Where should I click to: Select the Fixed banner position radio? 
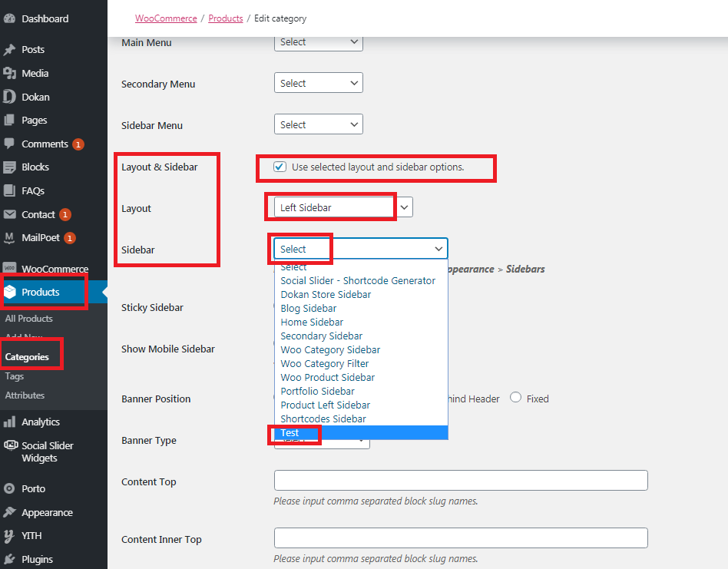[x=515, y=398]
